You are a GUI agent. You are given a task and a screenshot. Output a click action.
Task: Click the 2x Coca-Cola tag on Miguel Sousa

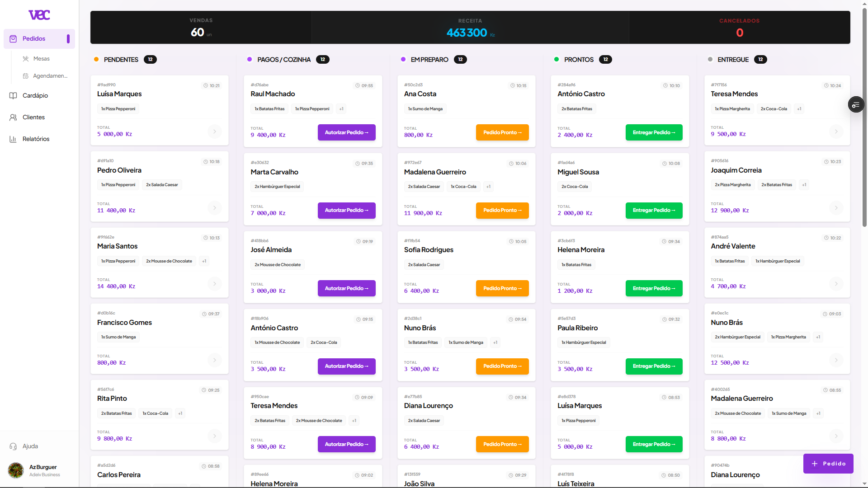click(x=575, y=187)
